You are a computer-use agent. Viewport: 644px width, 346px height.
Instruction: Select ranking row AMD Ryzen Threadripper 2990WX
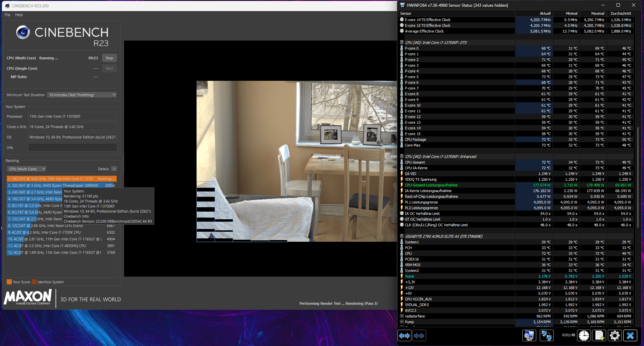(61, 185)
